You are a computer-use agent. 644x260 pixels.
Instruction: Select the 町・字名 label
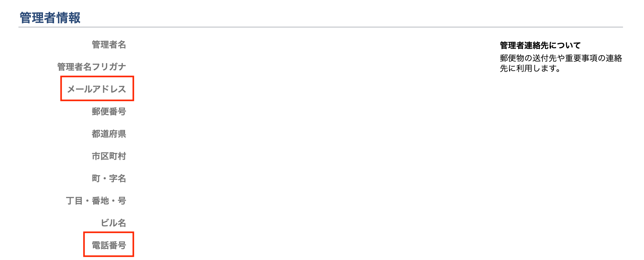109,178
